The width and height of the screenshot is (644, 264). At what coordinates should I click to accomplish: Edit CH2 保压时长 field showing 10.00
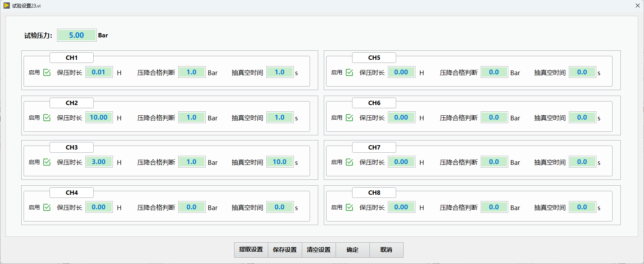[x=99, y=118]
